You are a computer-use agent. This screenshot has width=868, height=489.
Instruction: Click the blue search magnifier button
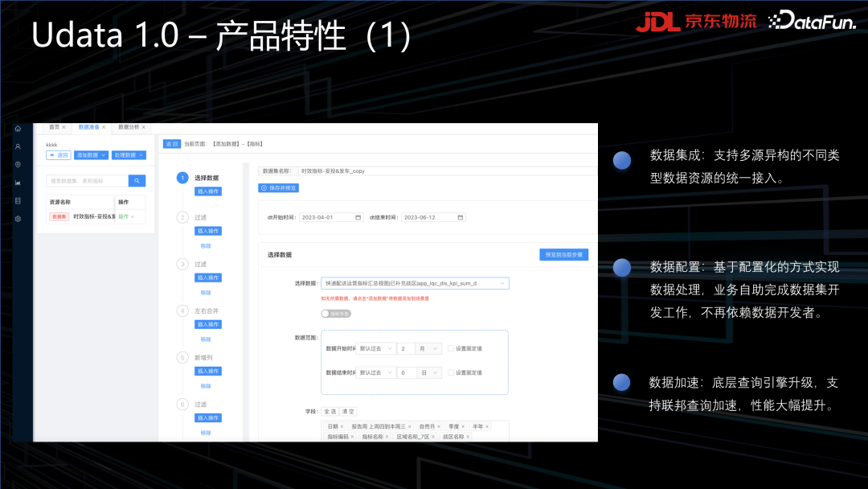pyautogui.click(x=137, y=180)
